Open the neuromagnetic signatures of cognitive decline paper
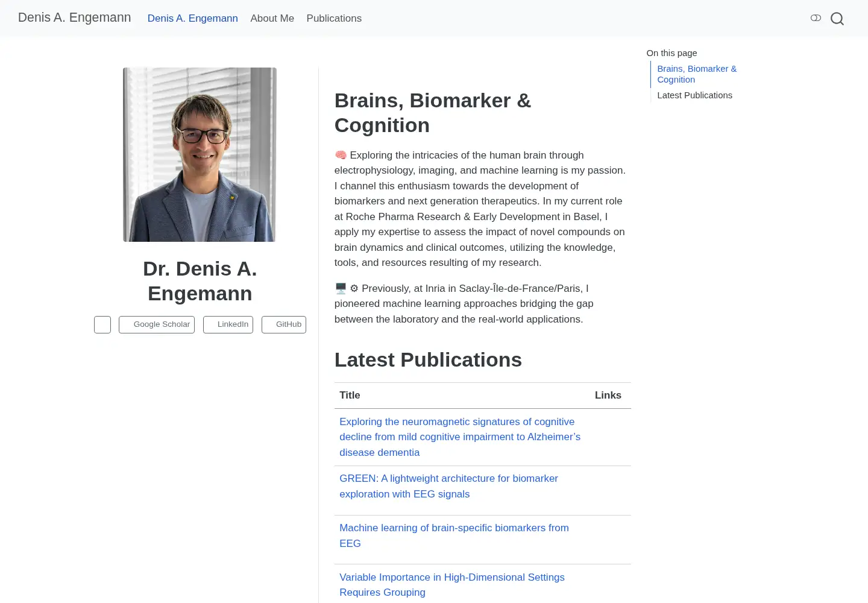 460,437
